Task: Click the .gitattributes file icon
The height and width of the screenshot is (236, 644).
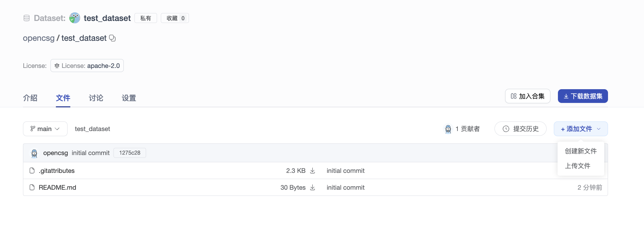Action: click(x=32, y=170)
